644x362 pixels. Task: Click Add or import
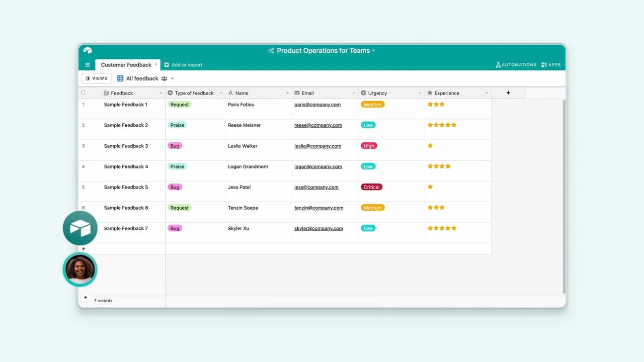click(x=187, y=65)
